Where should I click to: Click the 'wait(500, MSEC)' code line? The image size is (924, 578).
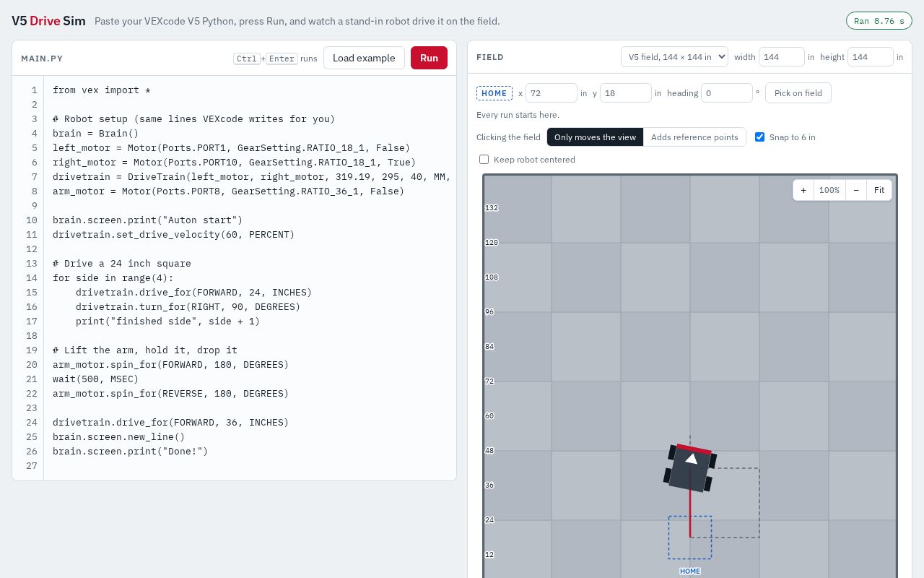click(95, 379)
